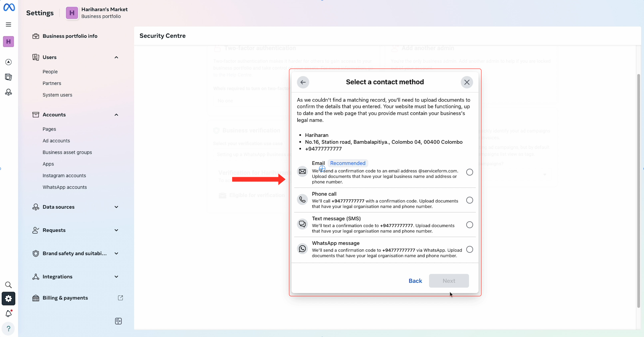Open Billing & payments external link icon
Screen dimensions: 644x337
pyautogui.click(x=120, y=298)
